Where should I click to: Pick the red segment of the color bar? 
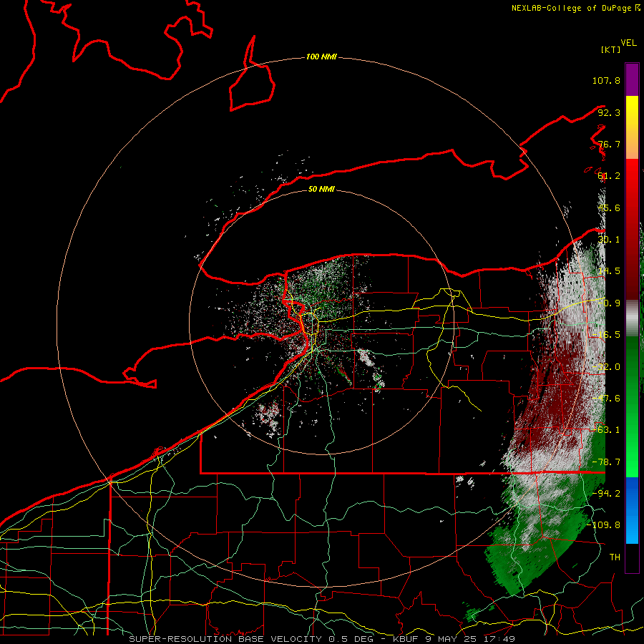click(632, 229)
